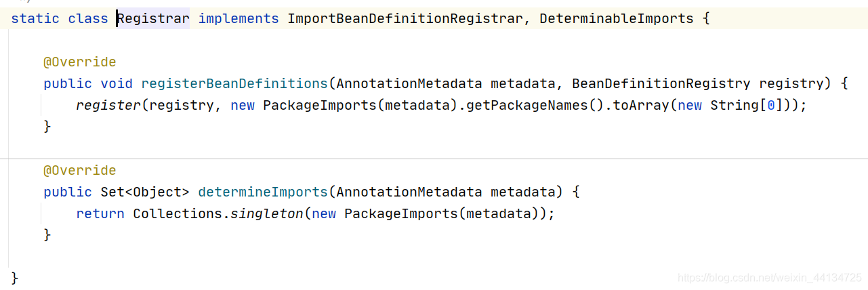
Task: Click the BeanDefinitionRegistry parameter type
Action: pos(661,83)
